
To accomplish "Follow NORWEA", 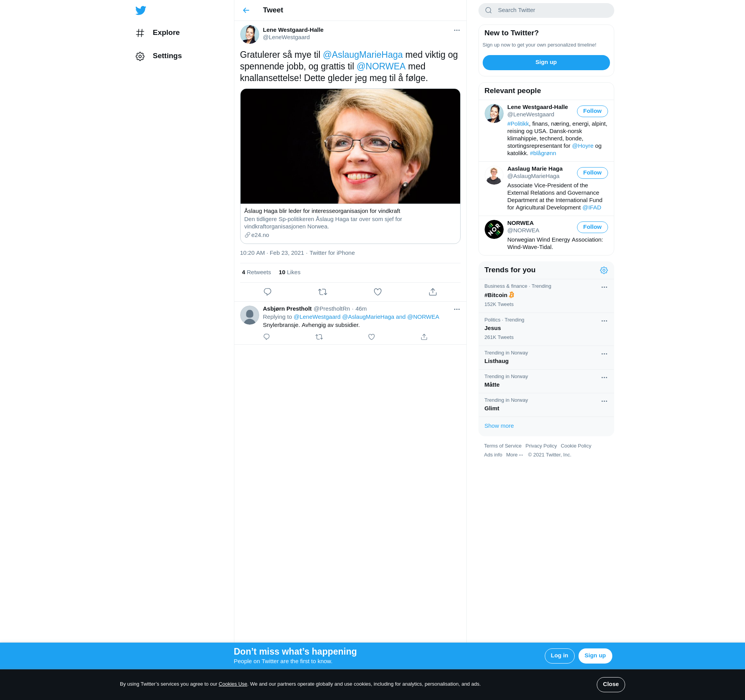I will (x=592, y=227).
